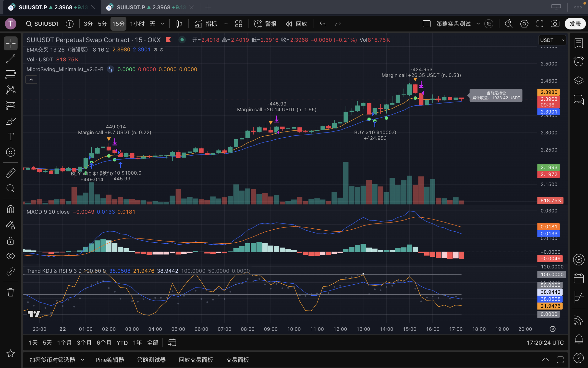The width and height of the screenshot is (588, 368).
Task: Toggle lock all drawings padlock
Action: [11, 241]
